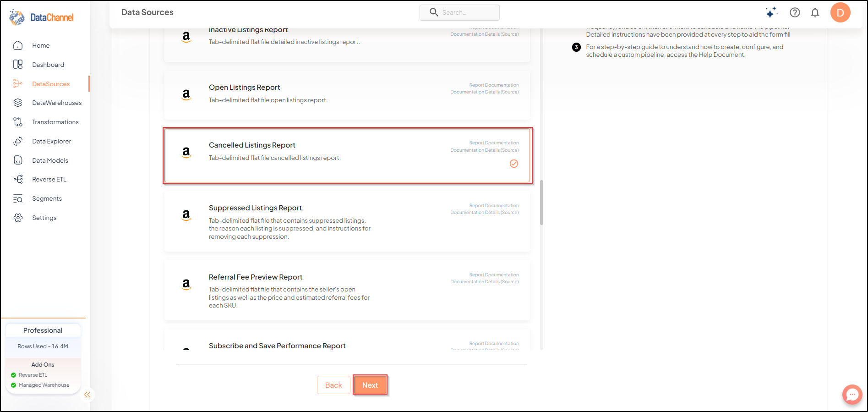
Task: Select the Referral Fee Preview Report title
Action: (256, 277)
